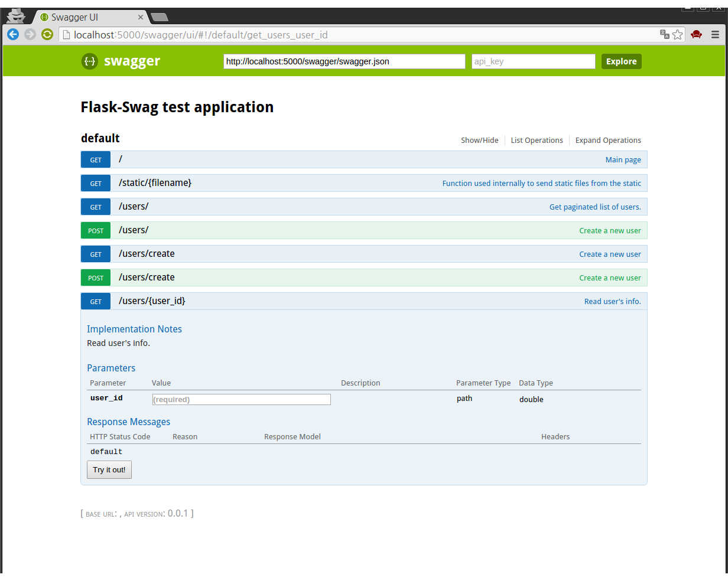Click List Operations link
This screenshot has width=728, height=581.
tap(537, 141)
